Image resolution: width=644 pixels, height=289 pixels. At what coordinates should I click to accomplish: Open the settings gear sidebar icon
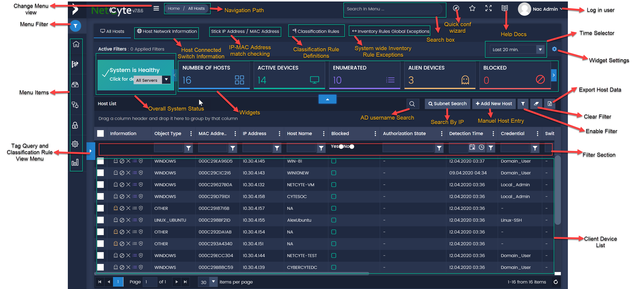click(75, 144)
